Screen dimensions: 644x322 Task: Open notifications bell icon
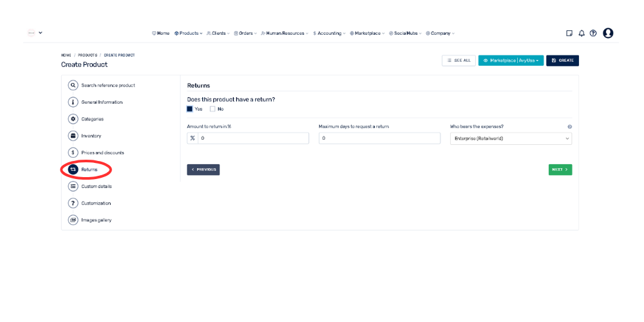(582, 33)
